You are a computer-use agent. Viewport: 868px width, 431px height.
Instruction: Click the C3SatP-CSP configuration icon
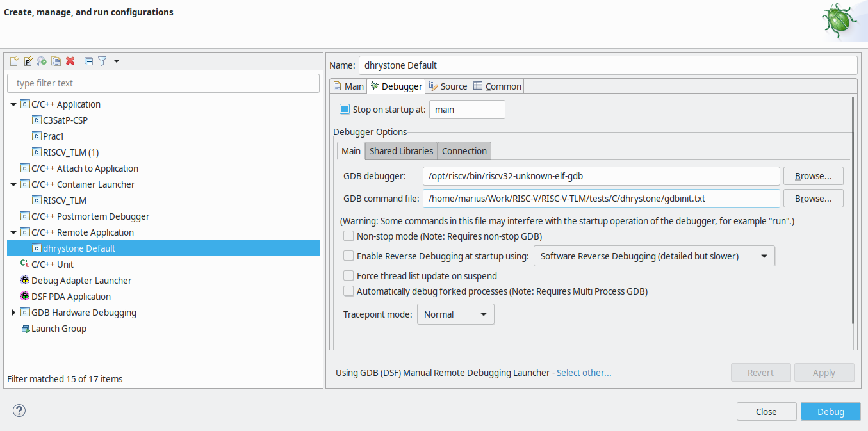[37, 120]
